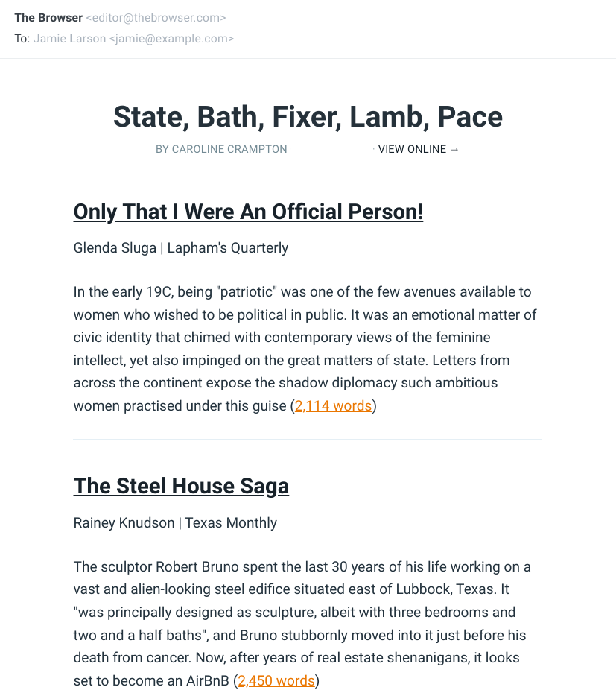Click the "To:" label in header

pyautogui.click(x=22, y=39)
